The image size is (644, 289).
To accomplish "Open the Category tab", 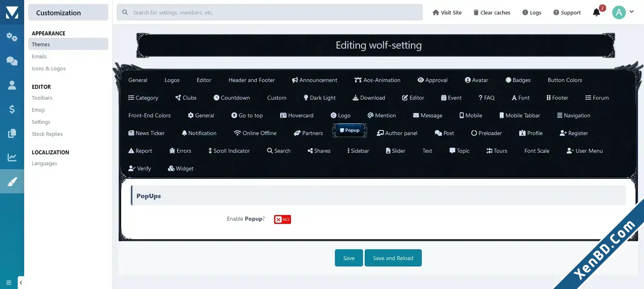I will [x=143, y=98].
